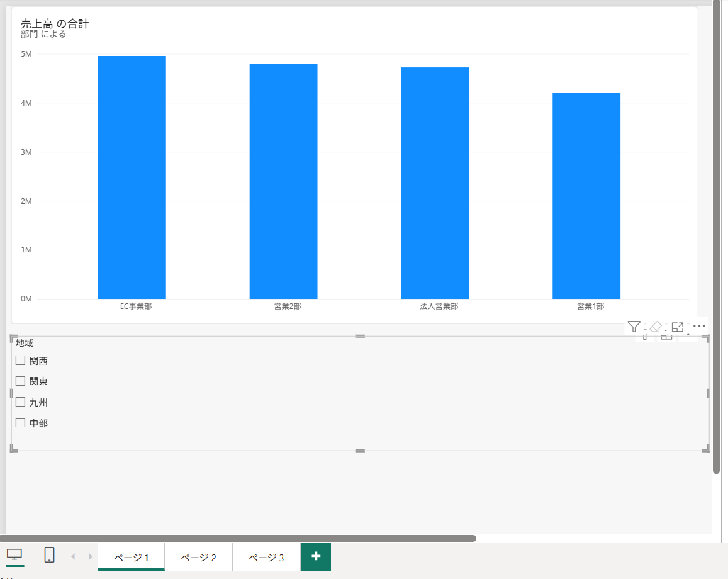Advance page tabs with right arrow

tap(90, 557)
